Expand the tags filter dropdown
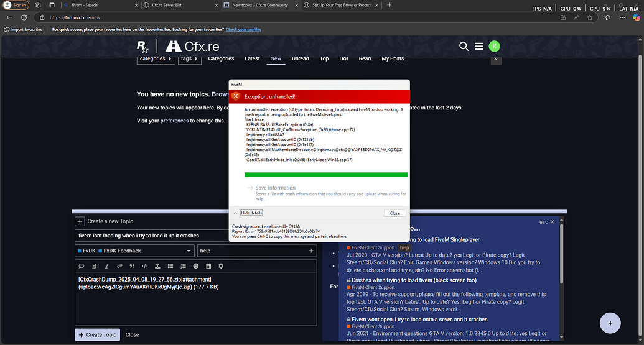 pos(189,58)
